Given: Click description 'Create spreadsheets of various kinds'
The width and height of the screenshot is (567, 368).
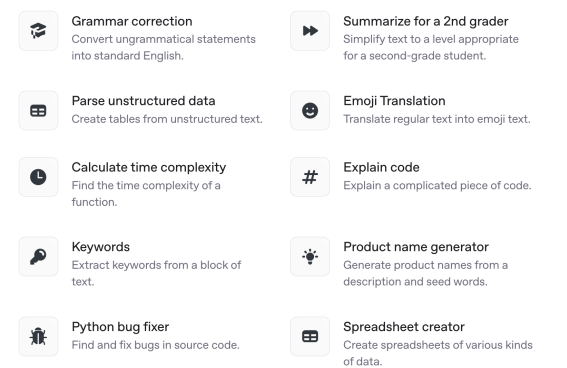Looking at the screenshot, I should click(438, 345).
